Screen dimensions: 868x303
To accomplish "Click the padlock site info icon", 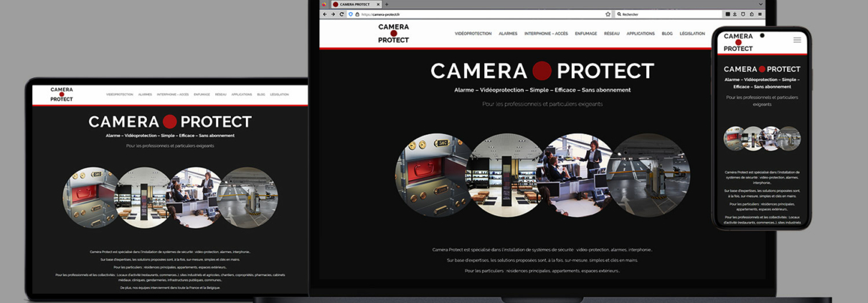I will (x=357, y=14).
